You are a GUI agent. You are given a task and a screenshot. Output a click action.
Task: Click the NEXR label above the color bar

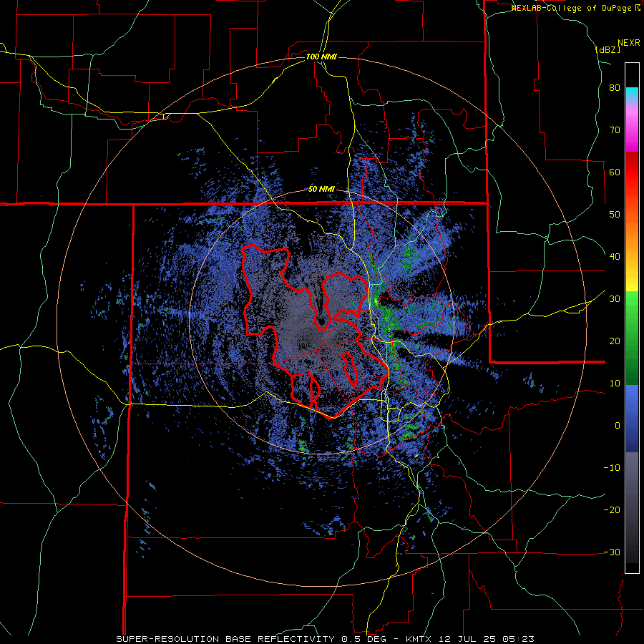(x=629, y=43)
